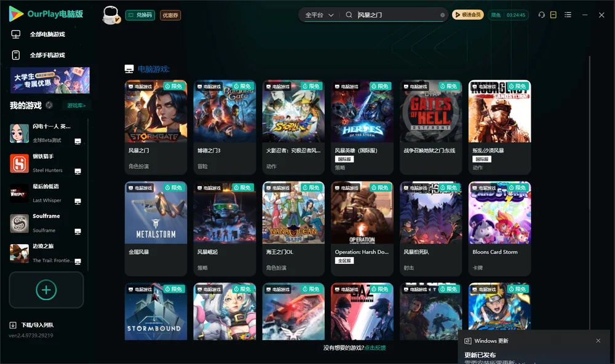
Task: Open the list menu icon in header
Action: coord(568,15)
